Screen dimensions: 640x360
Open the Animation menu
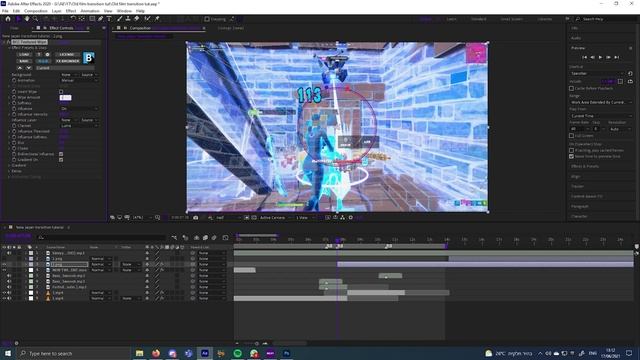[90, 11]
